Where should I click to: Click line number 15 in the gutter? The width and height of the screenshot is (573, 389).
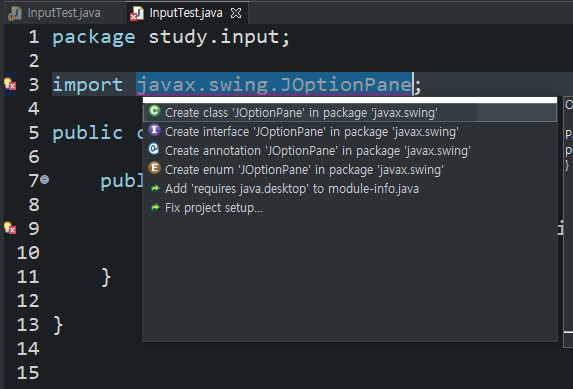coord(28,373)
